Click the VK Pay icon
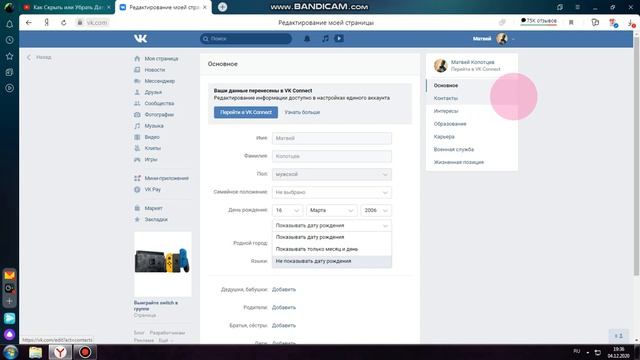The image size is (640, 360). pyautogui.click(x=137, y=189)
